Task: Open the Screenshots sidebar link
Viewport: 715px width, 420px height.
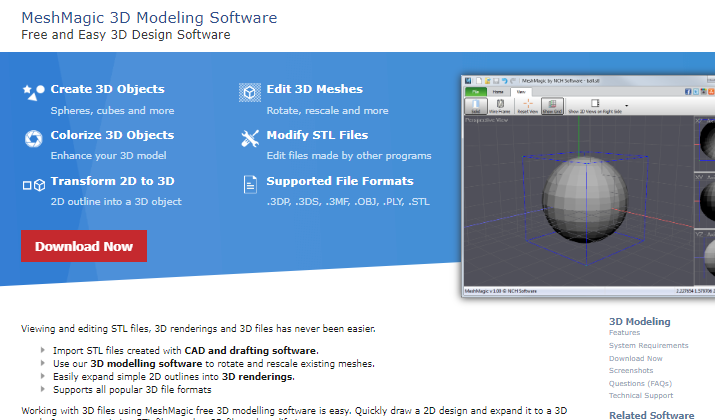Action: pos(631,370)
